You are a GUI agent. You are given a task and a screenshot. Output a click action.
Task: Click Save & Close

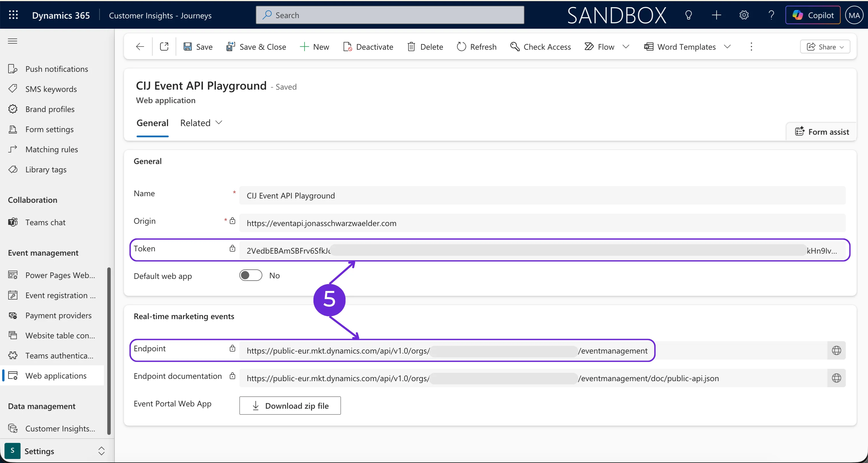click(x=256, y=47)
